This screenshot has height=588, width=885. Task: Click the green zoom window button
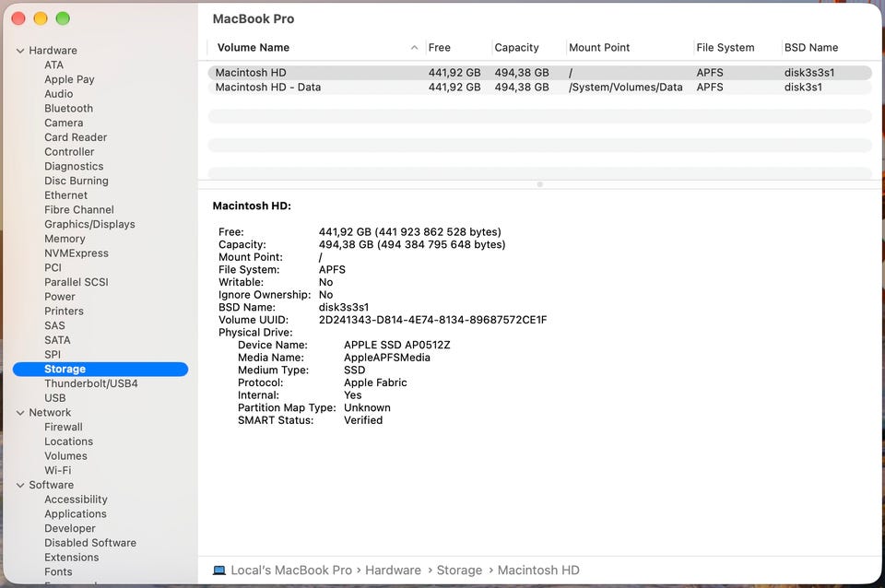coord(63,18)
